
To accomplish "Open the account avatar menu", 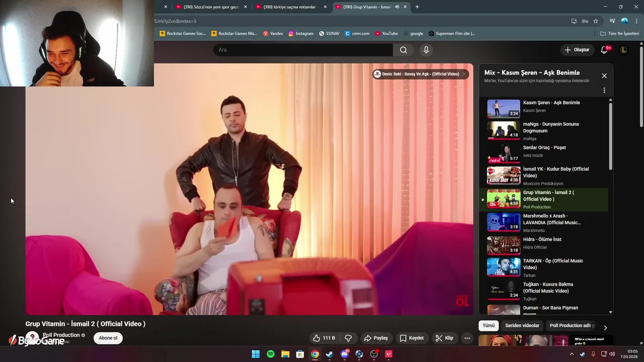I will pos(623,50).
